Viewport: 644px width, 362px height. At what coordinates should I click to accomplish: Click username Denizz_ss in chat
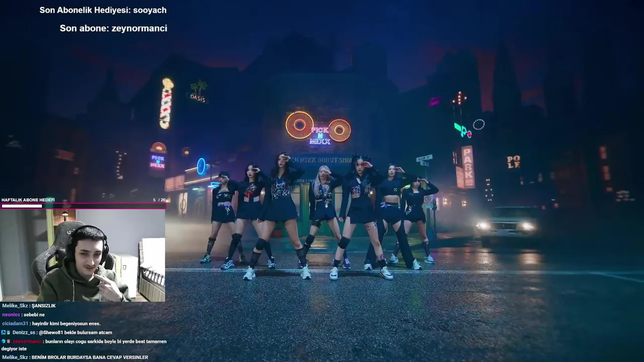pos(24,332)
